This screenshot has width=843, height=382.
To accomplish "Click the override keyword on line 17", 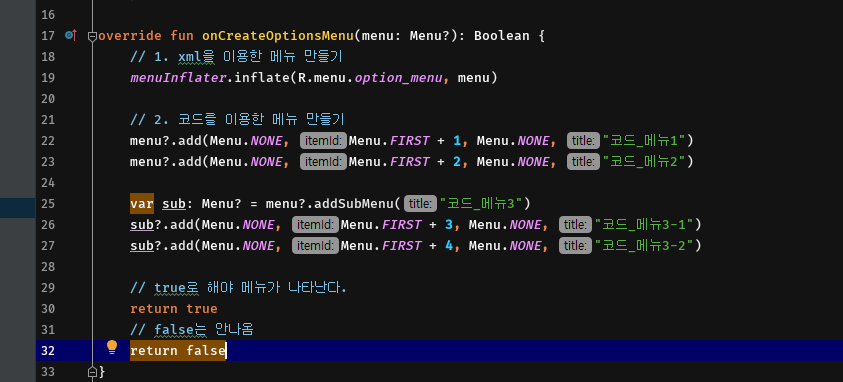I will pos(130,36).
